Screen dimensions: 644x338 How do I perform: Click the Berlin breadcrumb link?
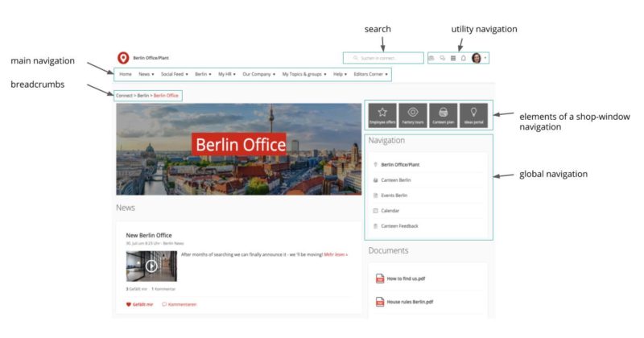[143, 96]
